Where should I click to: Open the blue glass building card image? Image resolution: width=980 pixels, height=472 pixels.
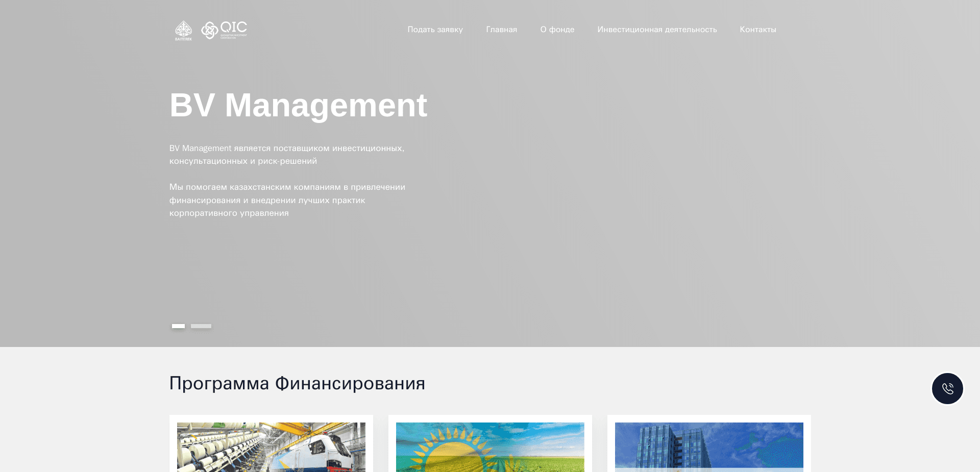709,447
